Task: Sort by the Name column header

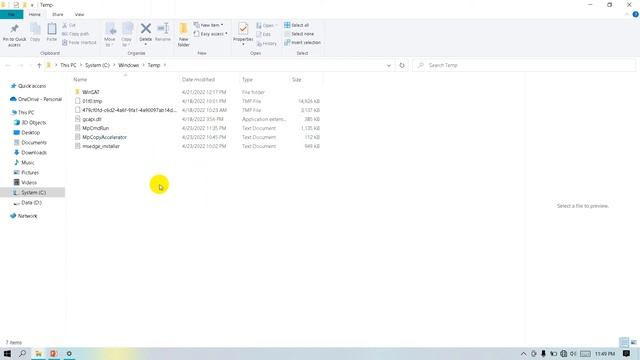Action: (80, 80)
